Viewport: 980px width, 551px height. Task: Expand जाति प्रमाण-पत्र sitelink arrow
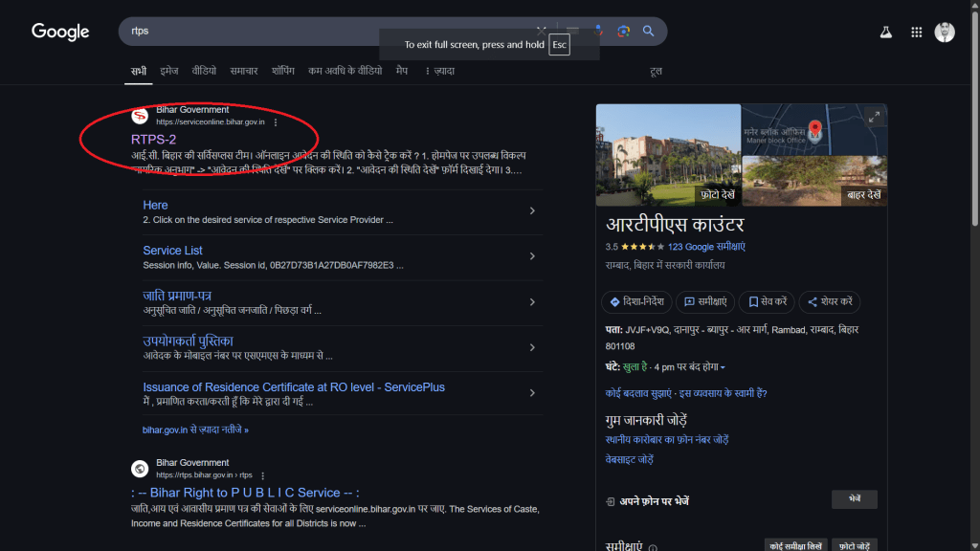tap(532, 301)
